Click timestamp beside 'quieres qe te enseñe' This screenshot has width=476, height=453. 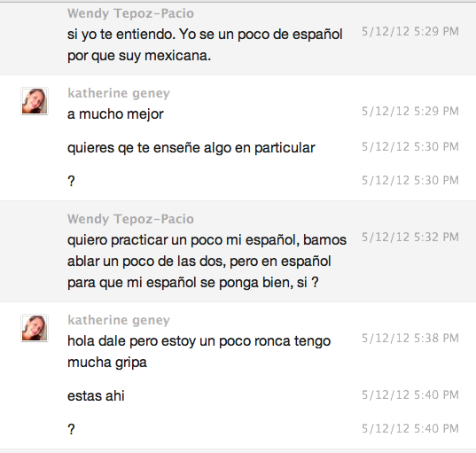(x=410, y=146)
